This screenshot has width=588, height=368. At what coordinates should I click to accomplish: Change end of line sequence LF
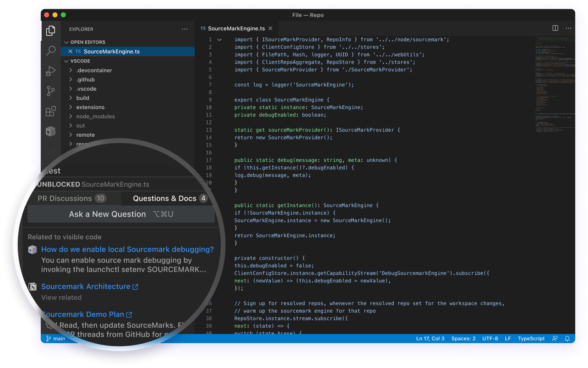[x=508, y=339]
